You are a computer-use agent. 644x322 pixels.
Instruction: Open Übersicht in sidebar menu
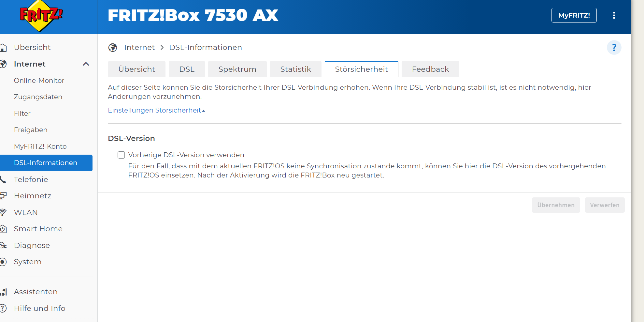pos(32,48)
